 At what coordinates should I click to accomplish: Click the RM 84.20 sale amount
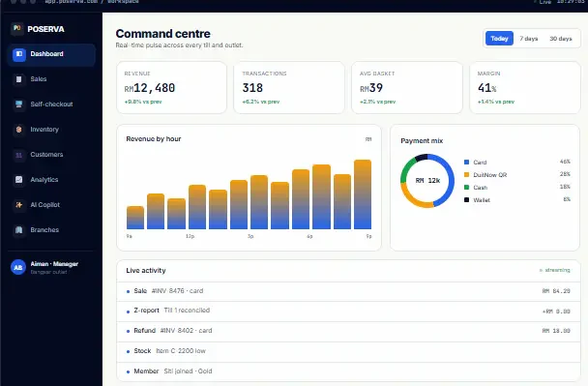[x=556, y=291]
